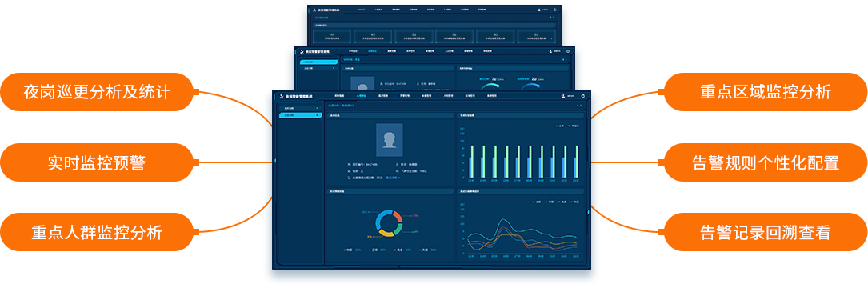Click the admin user icon in front dashboard
Screen dimensions: 868x288
pos(563,96)
